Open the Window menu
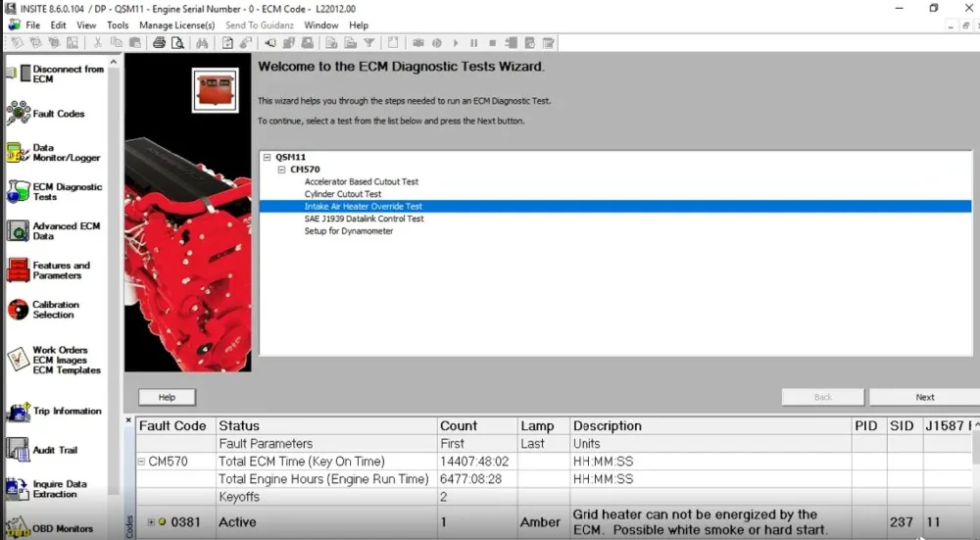The height and width of the screenshot is (540, 980). [x=321, y=25]
